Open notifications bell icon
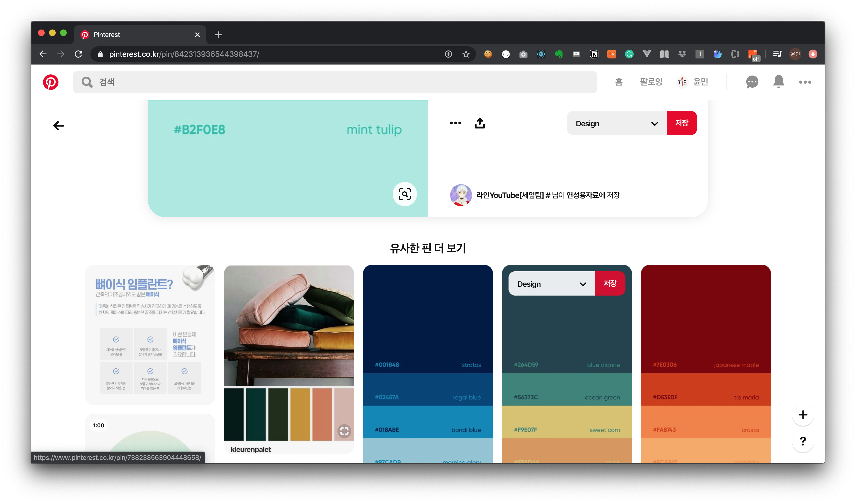Image resolution: width=856 pixels, height=504 pixels. (x=778, y=82)
